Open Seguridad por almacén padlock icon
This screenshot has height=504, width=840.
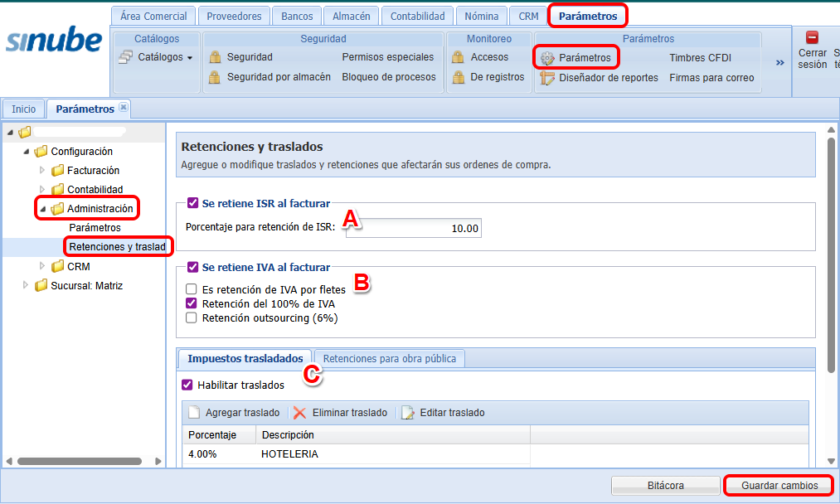[216, 78]
